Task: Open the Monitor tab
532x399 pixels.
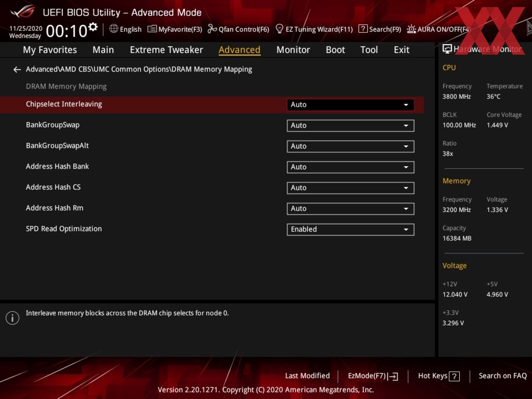Action: tap(293, 50)
